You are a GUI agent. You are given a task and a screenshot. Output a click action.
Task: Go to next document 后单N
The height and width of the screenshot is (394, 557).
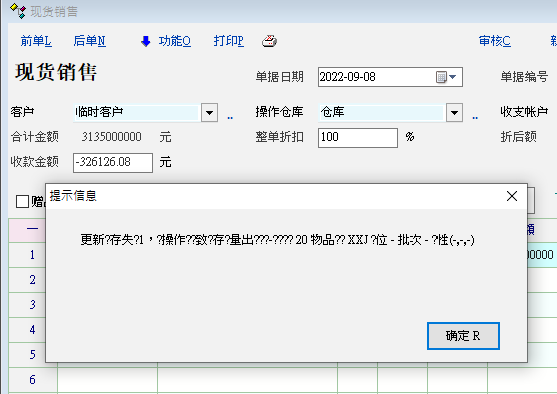tap(90, 41)
